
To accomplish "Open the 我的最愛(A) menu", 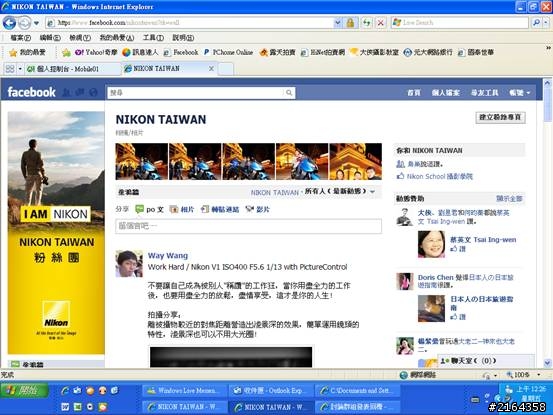I will [117, 38].
